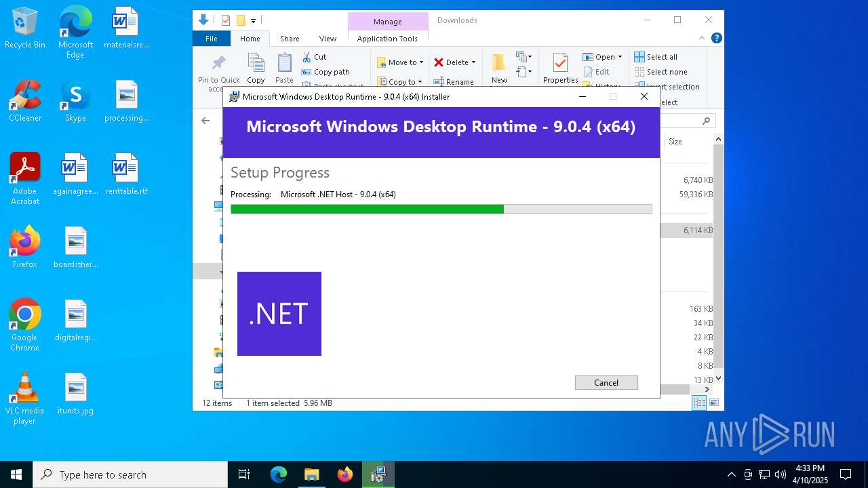Click Select none in the ribbon
The width and height of the screenshot is (868, 488).
coord(661,72)
